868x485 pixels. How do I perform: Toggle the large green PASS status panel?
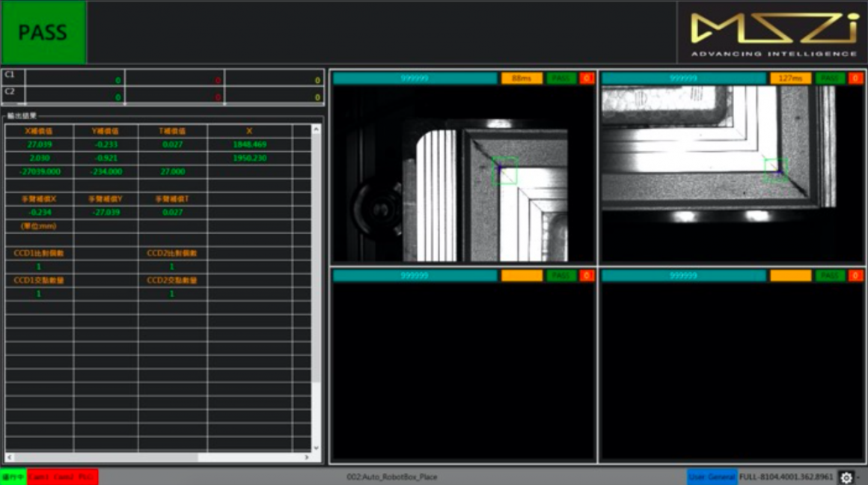click(x=43, y=31)
